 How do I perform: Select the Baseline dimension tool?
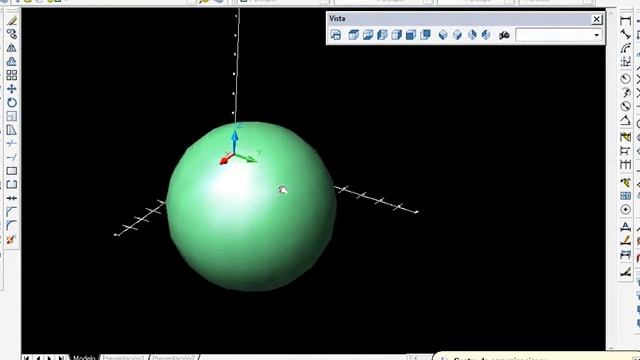coord(625,151)
